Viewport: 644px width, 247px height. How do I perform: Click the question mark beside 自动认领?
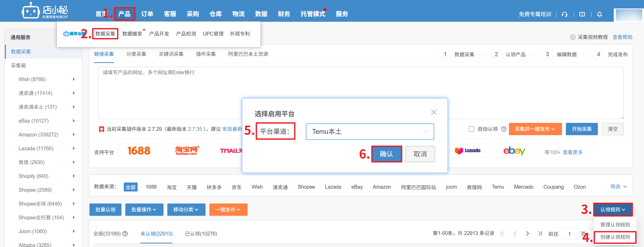pos(504,129)
